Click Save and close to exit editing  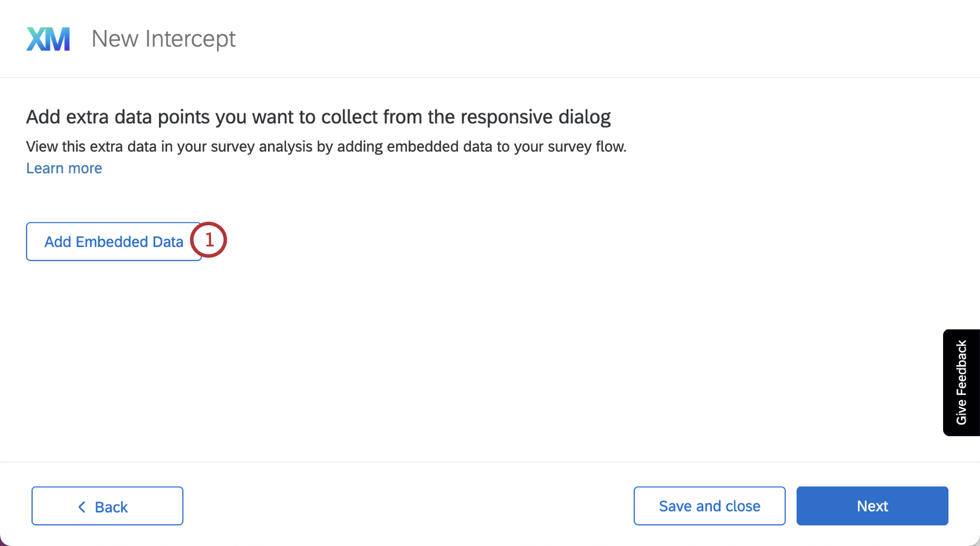tap(709, 506)
